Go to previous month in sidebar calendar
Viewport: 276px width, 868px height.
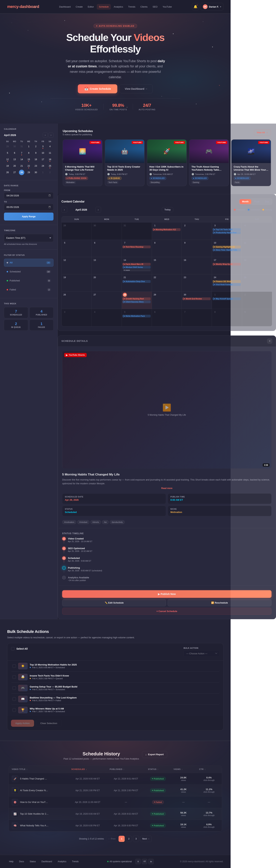[x=45, y=135]
